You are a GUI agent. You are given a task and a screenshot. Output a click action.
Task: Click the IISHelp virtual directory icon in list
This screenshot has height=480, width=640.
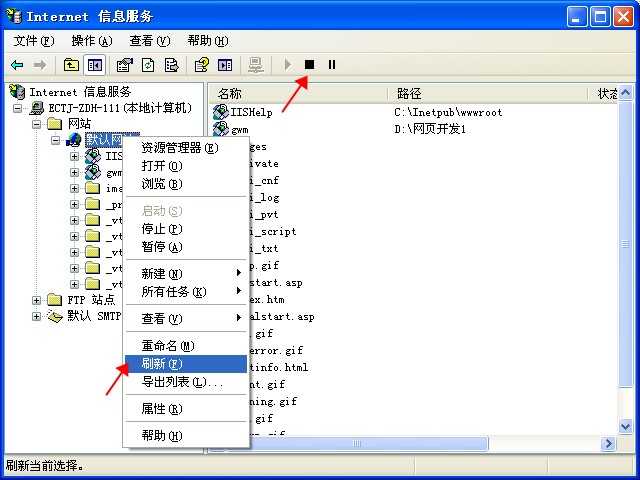tap(221, 112)
